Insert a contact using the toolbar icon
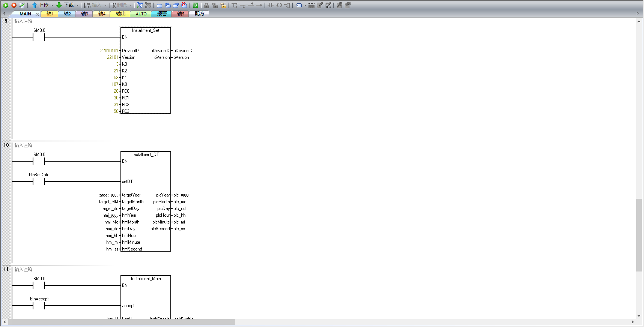The image size is (644, 327). pyautogui.click(x=270, y=5)
